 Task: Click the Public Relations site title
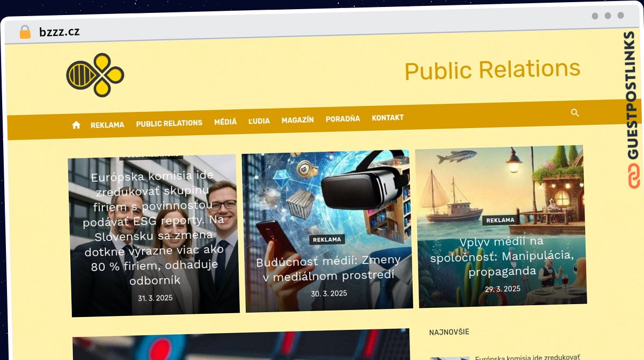point(492,70)
